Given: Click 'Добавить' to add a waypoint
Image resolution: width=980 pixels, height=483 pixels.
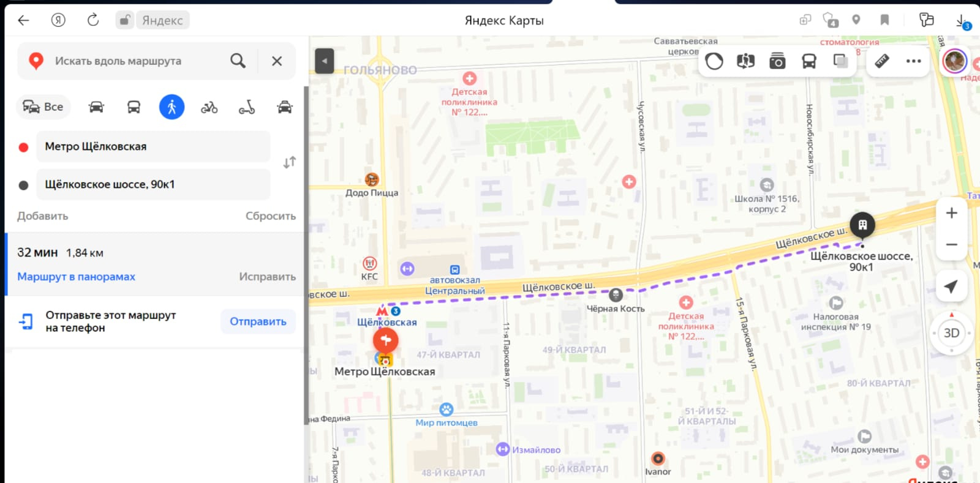Looking at the screenshot, I should (43, 216).
